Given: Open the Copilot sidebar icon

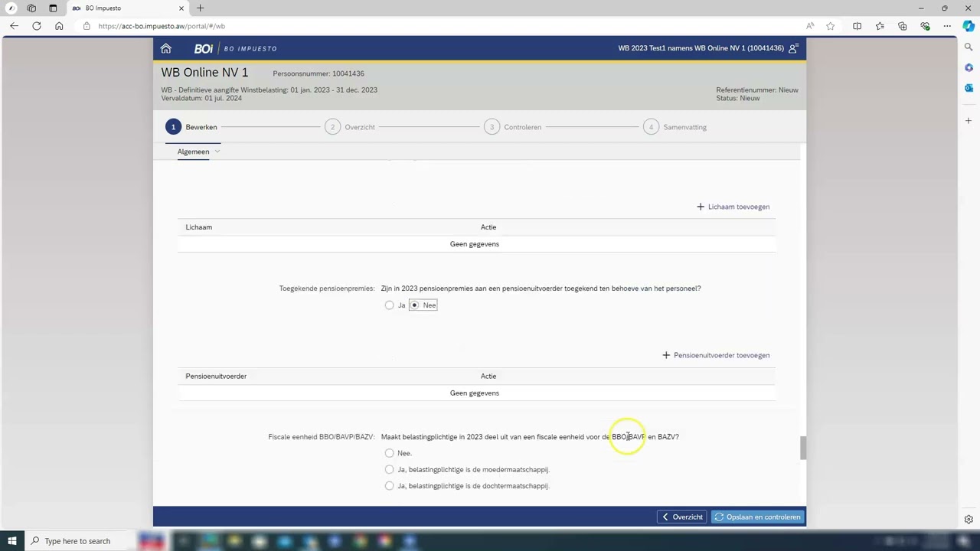Looking at the screenshot, I should point(969,25).
